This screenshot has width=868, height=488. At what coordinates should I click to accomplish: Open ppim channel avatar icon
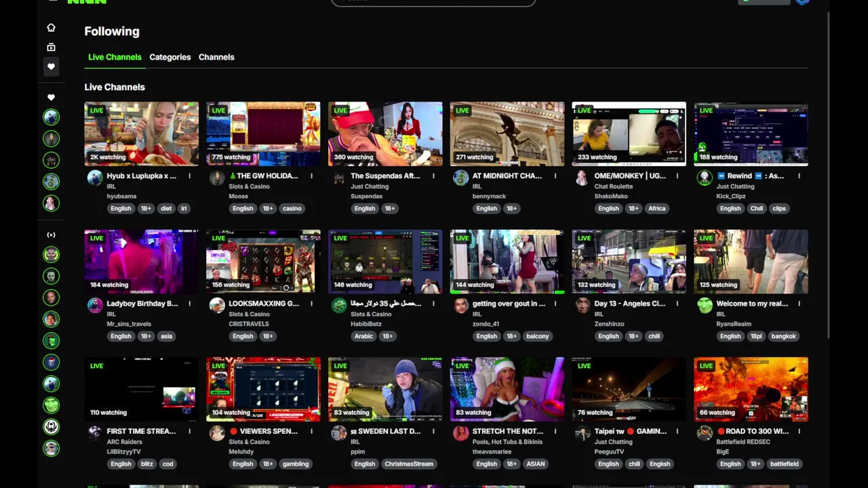[339, 433]
